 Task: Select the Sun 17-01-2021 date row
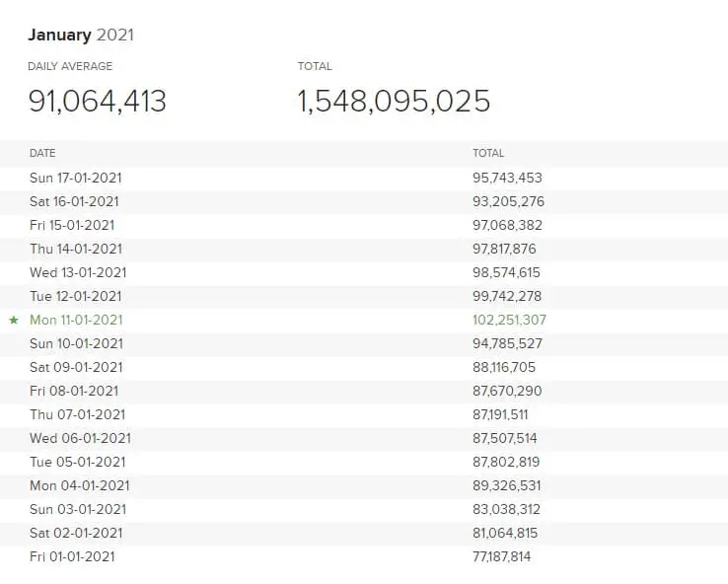pyautogui.click(x=76, y=178)
